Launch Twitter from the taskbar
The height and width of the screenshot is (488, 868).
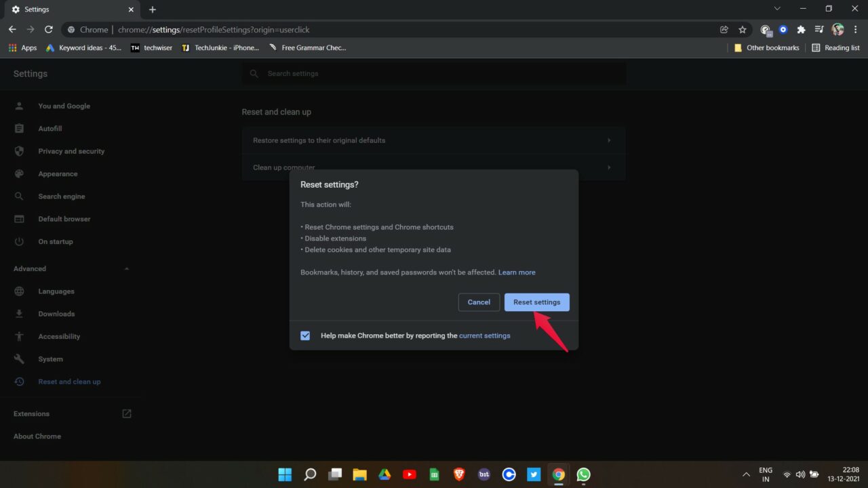click(534, 474)
